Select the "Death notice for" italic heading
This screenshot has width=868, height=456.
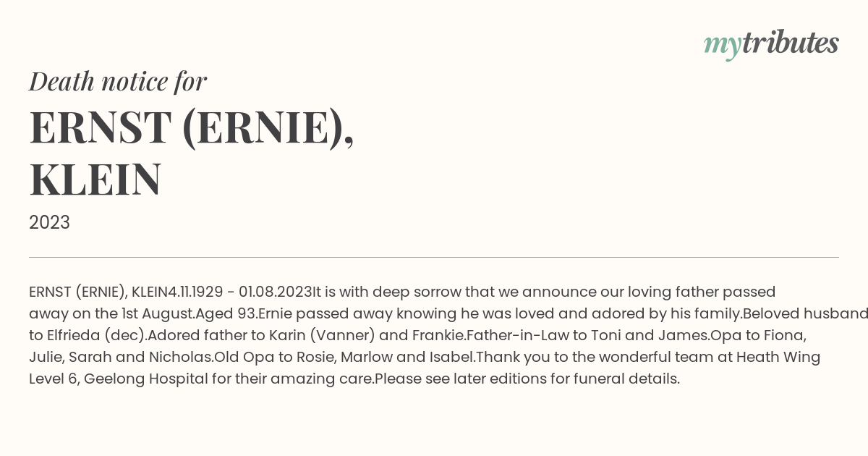pos(118,82)
